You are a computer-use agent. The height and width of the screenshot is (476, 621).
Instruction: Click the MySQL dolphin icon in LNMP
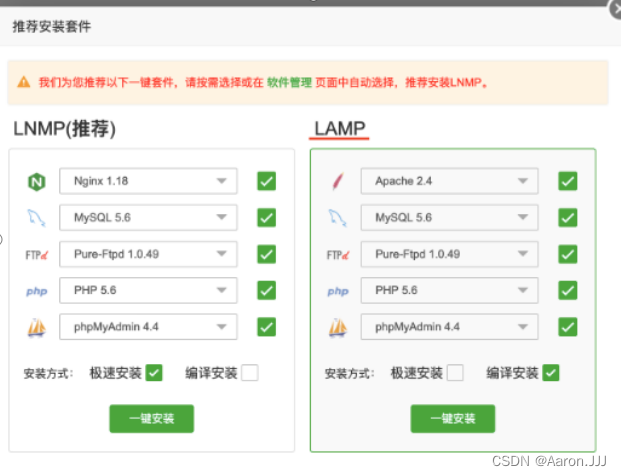(x=37, y=218)
